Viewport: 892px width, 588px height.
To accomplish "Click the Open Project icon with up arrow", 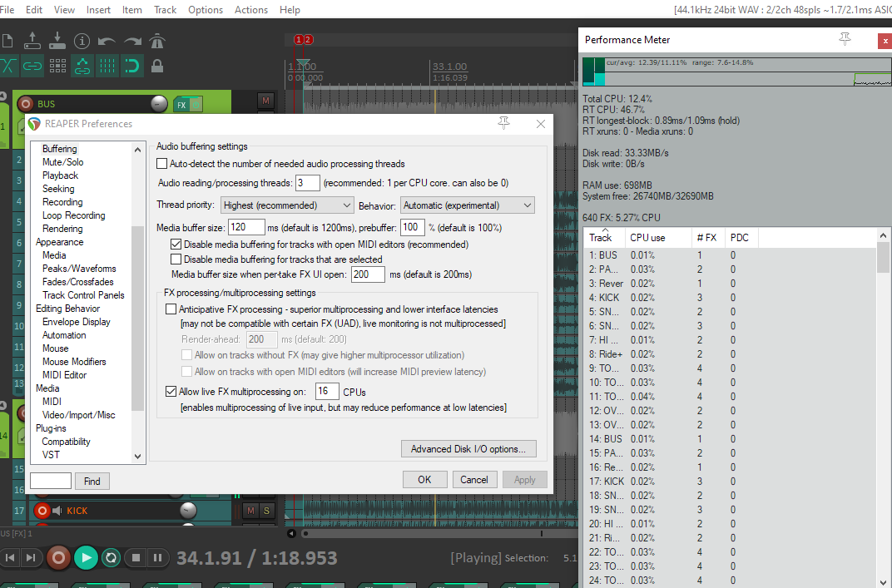I will tap(32, 41).
